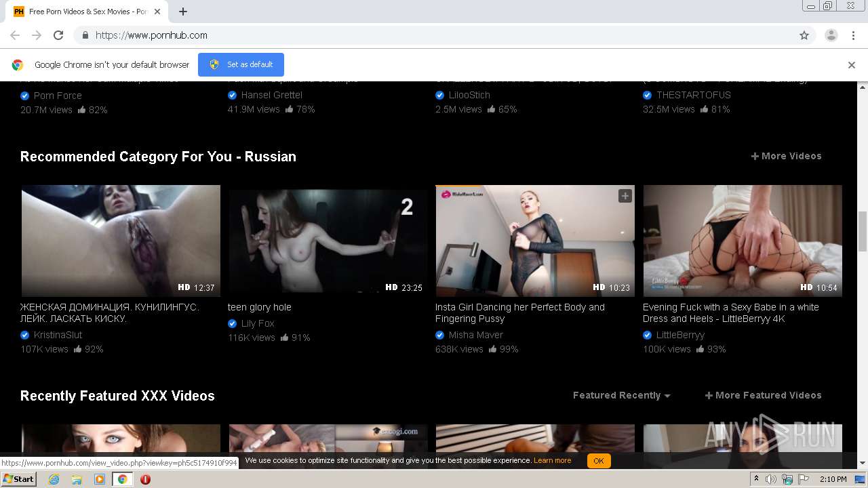Open the video thumbnail lasting 10:54

743,241
